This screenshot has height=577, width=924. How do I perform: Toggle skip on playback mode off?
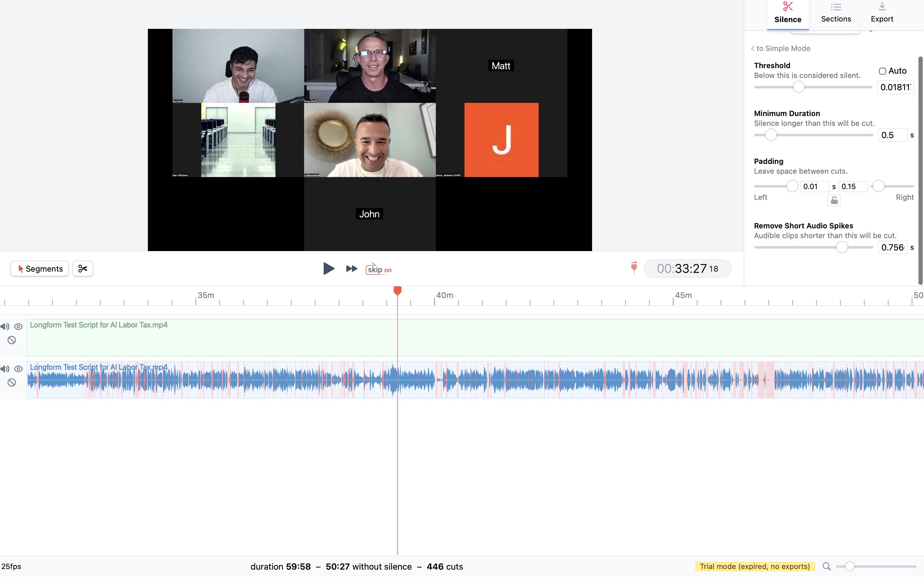[378, 269]
